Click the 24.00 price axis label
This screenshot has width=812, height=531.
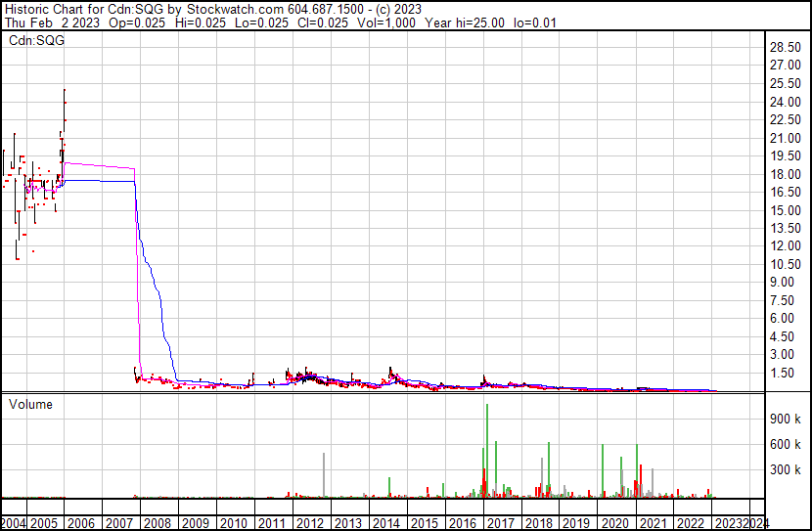pos(786,102)
